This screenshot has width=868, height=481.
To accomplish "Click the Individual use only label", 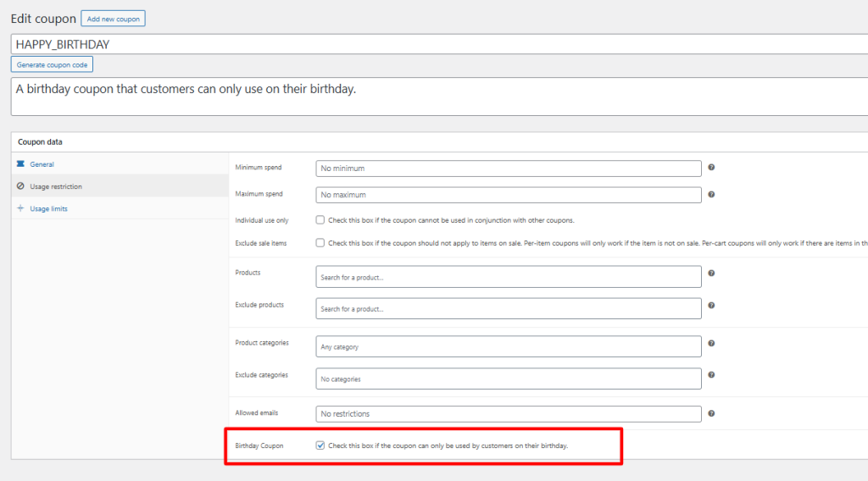I will 262,220.
